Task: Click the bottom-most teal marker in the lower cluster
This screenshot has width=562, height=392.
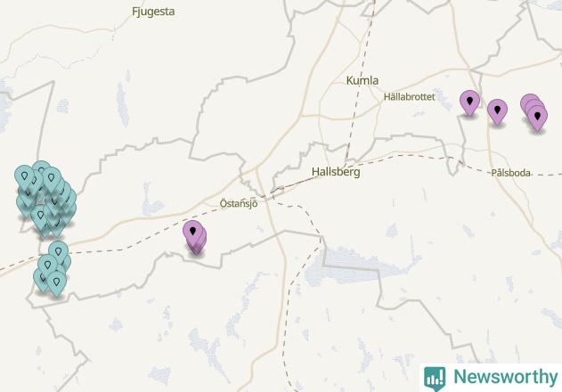Action: [x=56, y=283]
